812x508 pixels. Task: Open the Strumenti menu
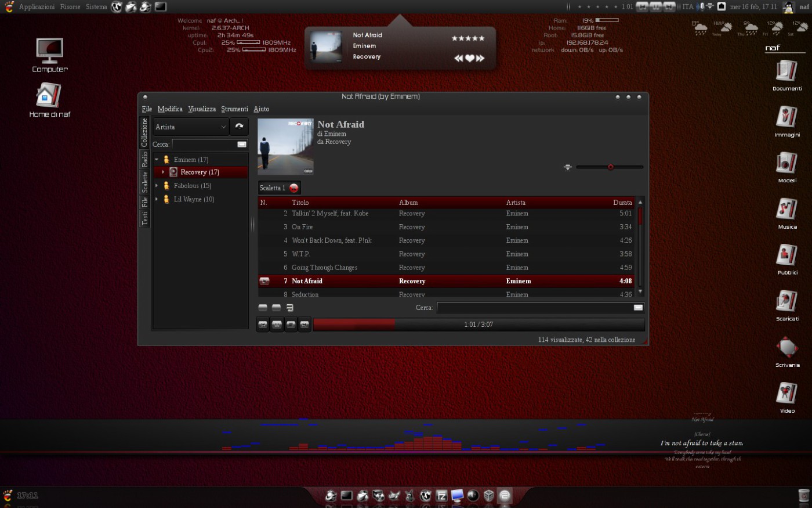[x=234, y=109]
